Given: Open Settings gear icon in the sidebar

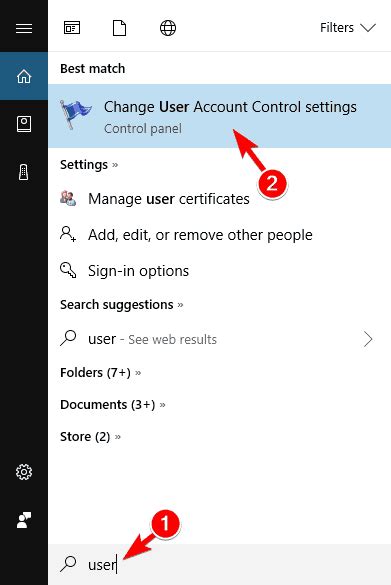Looking at the screenshot, I should (x=24, y=472).
